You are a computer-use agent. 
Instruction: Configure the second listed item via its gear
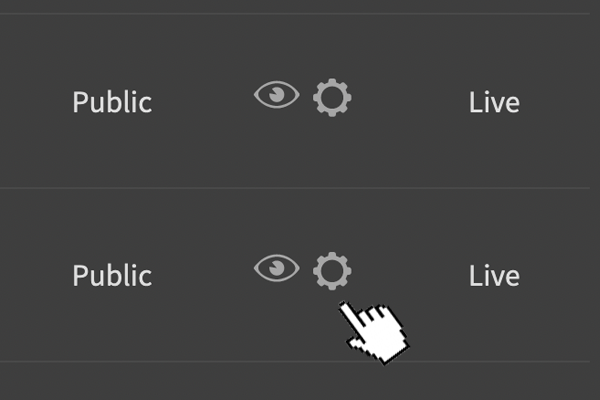[x=332, y=271]
